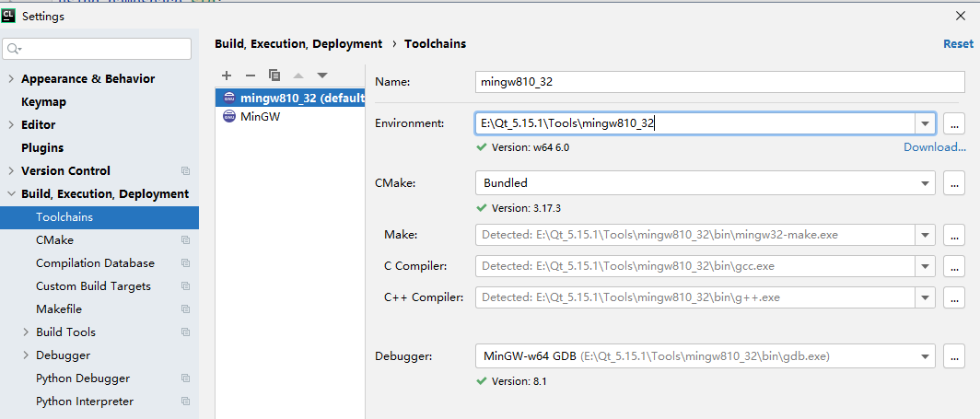Click the remove toolchain minus icon

pos(250,76)
